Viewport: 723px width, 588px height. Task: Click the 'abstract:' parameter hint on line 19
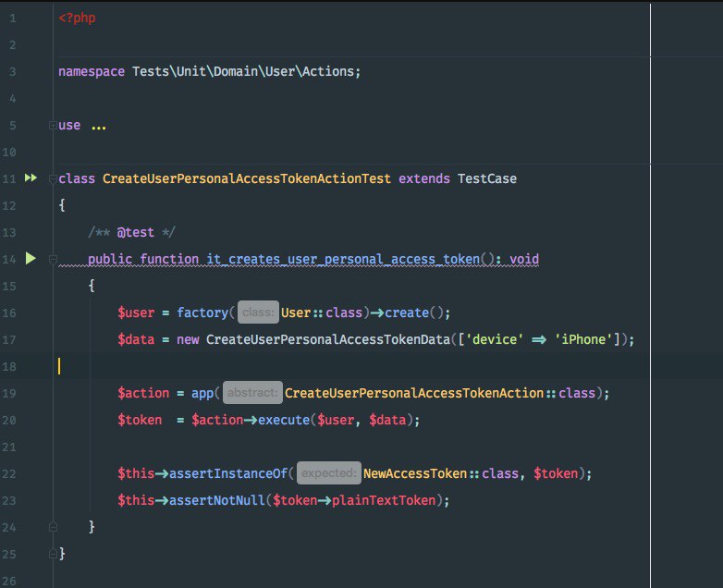click(x=252, y=392)
